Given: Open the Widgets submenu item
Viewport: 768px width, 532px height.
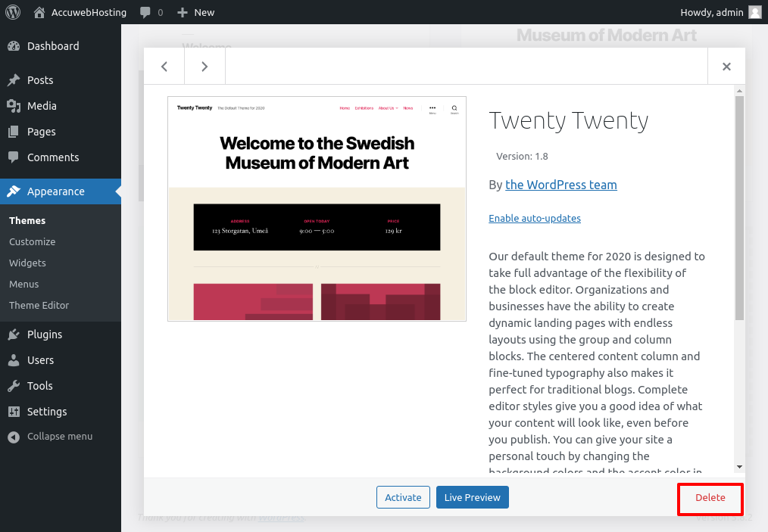Looking at the screenshot, I should point(27,263).
